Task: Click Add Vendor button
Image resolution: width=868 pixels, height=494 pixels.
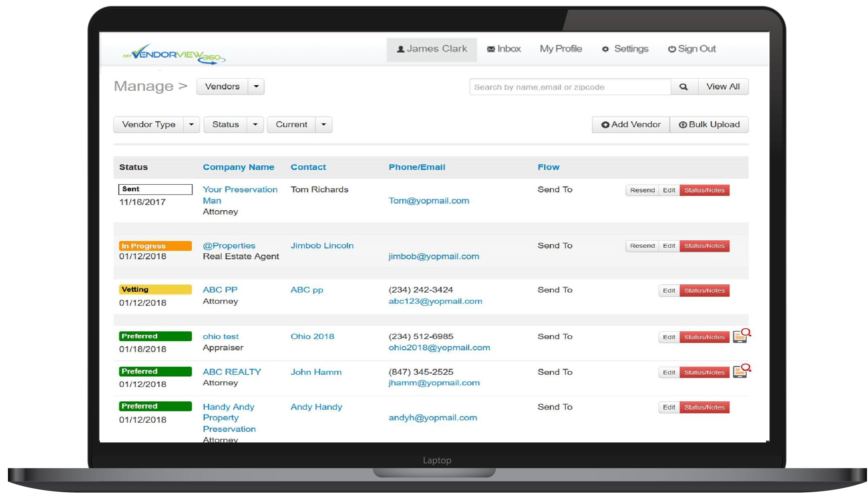Action: point(631,125)
